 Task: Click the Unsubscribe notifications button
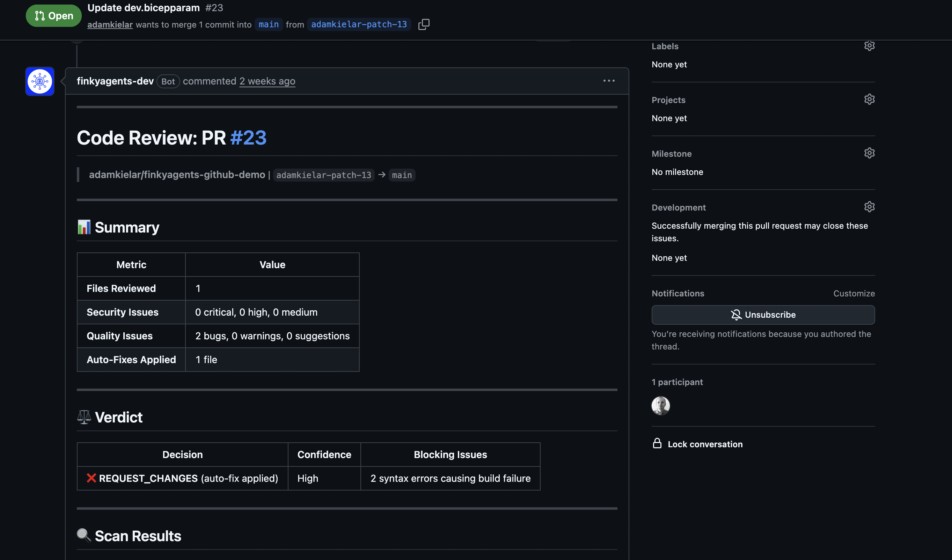(763, 315)
